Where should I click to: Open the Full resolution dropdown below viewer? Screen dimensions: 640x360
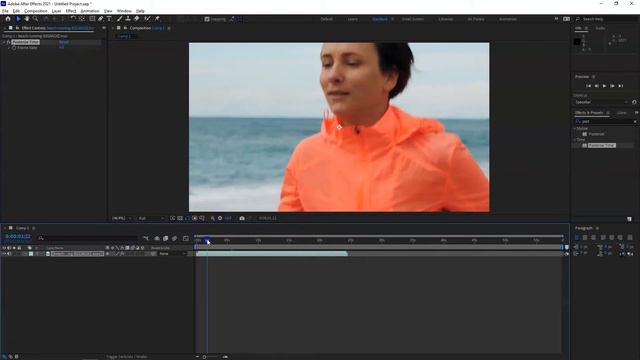point(151,218)
